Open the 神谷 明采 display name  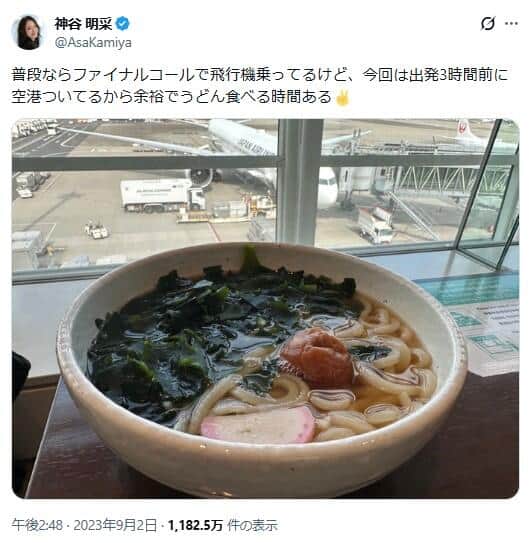point(83,24)
